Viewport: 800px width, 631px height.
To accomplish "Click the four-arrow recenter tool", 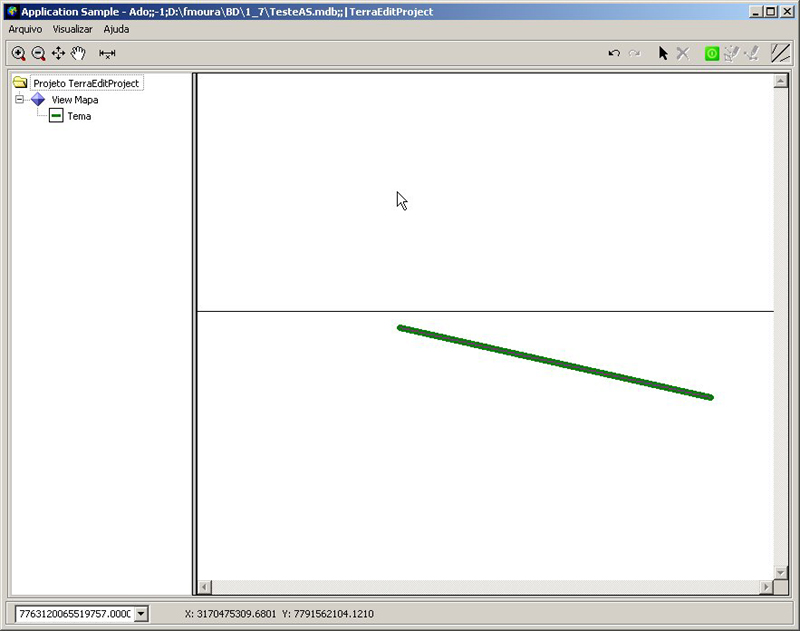I will 58,54.
